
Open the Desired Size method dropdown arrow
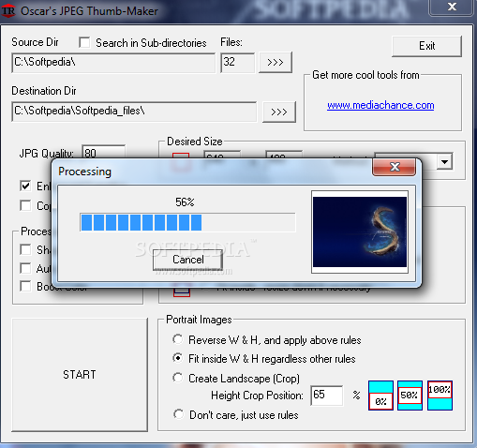(x=444, y=162)
